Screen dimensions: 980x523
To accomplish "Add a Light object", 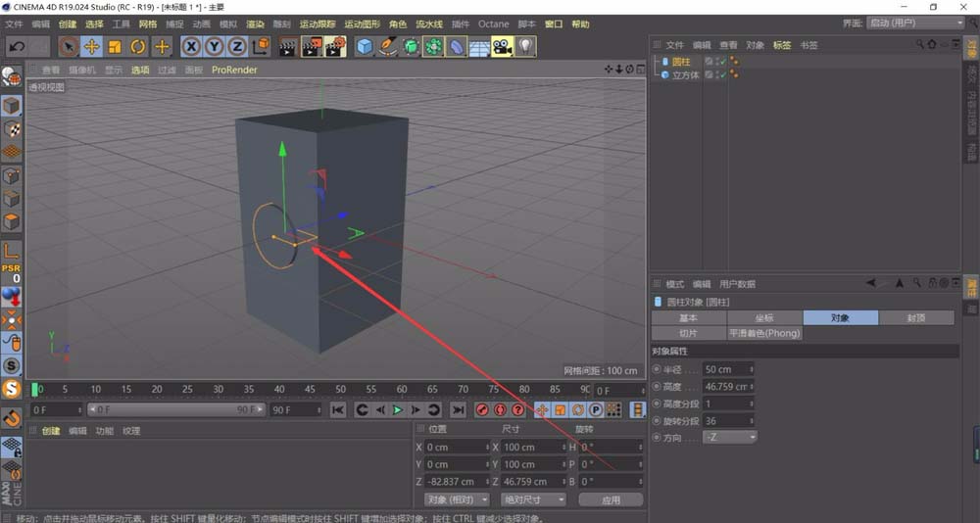I will 525,47.
